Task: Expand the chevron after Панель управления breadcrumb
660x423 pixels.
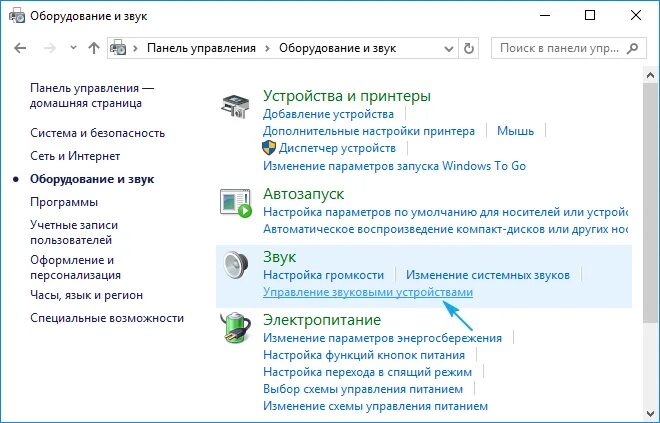Action: tap(267, 48)
